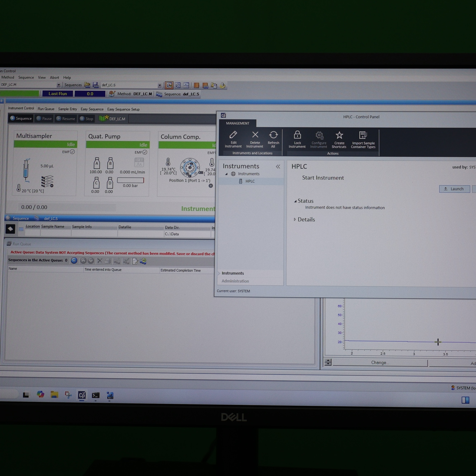This screenshot has width=476, height=476.
Task: Click Import Sample Container Types icon
Action: click(363, 135)
